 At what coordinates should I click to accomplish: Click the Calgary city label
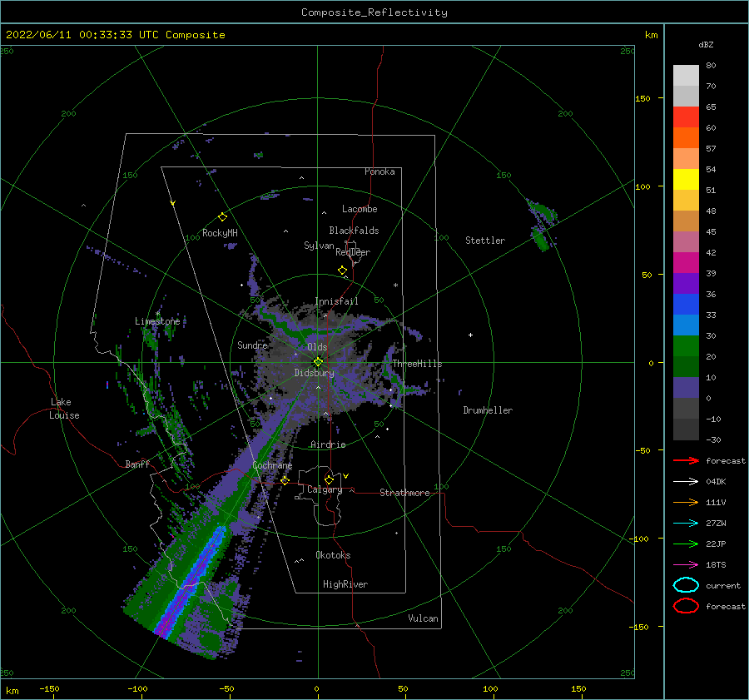325,489
